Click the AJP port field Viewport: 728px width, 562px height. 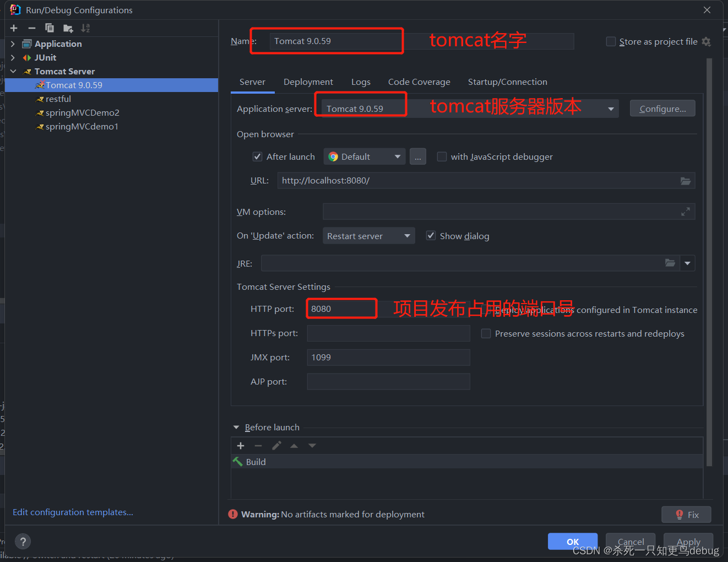(388, 382)
